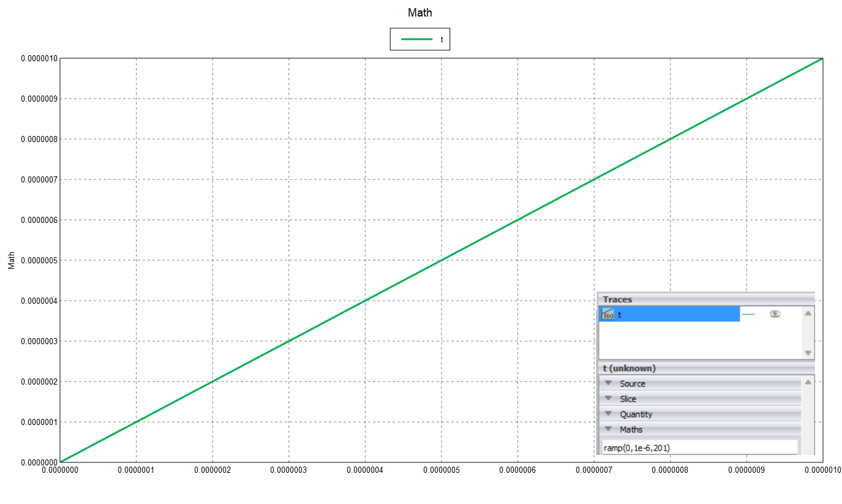Click the x-axis tick label 0.0000006

517,470
